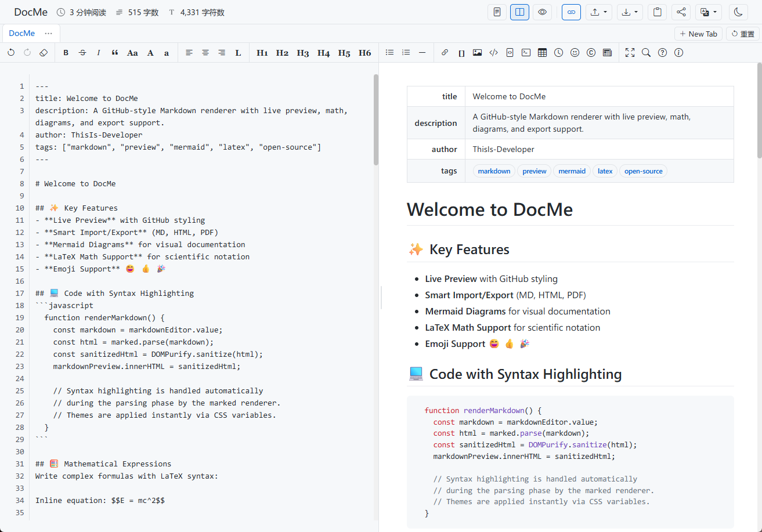Insert an image
This screenshot has width=762, height=532.
(x=478, y=53)
